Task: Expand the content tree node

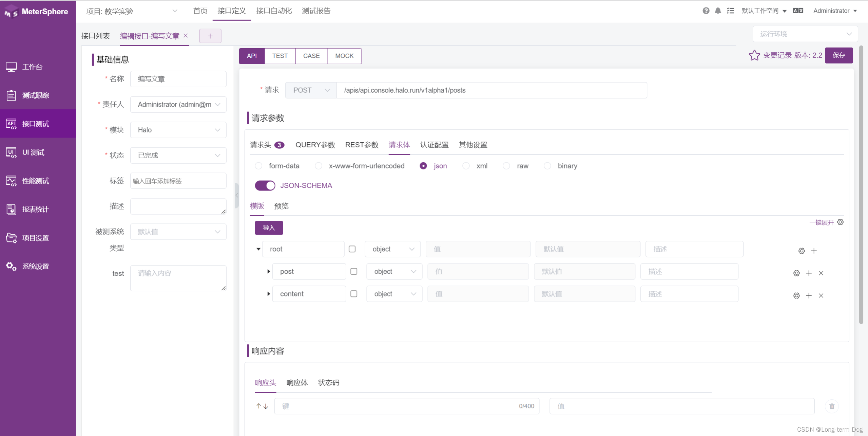Action: pos(268,294)
